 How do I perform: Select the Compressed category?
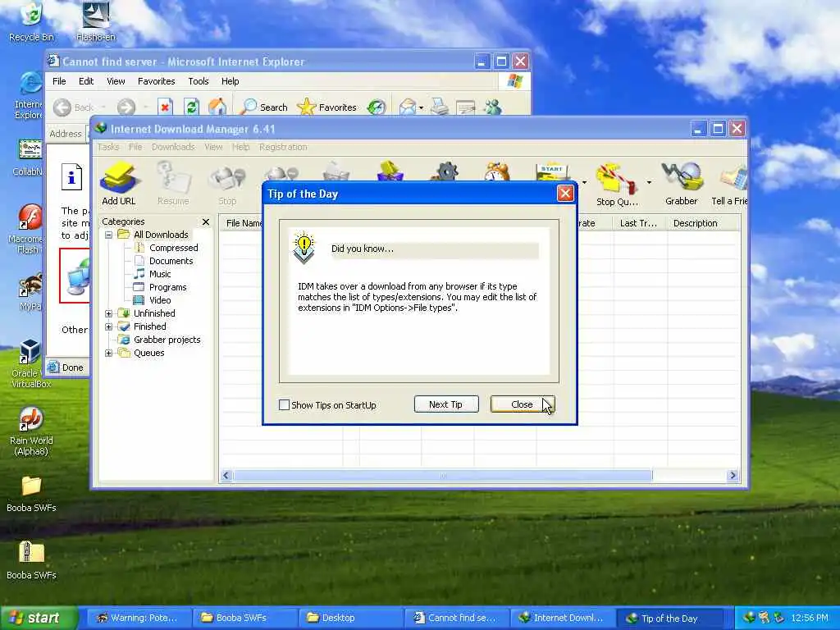[174, 248]
